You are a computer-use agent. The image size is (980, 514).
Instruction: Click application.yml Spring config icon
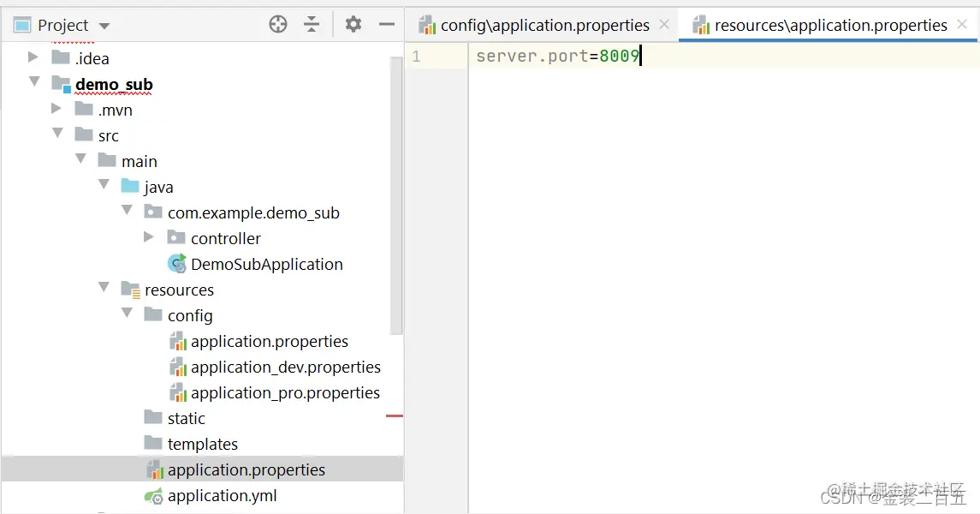coord(154,496)
